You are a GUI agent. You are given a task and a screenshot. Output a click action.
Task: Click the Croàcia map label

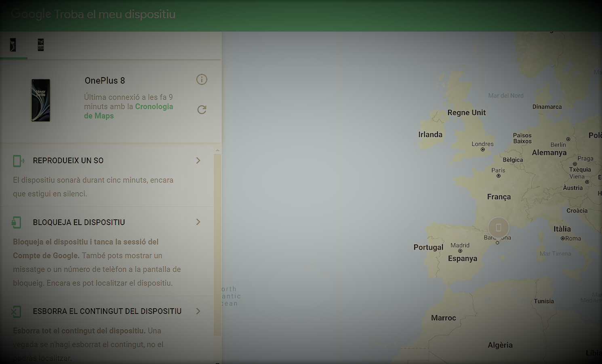[x=577, y=210]
